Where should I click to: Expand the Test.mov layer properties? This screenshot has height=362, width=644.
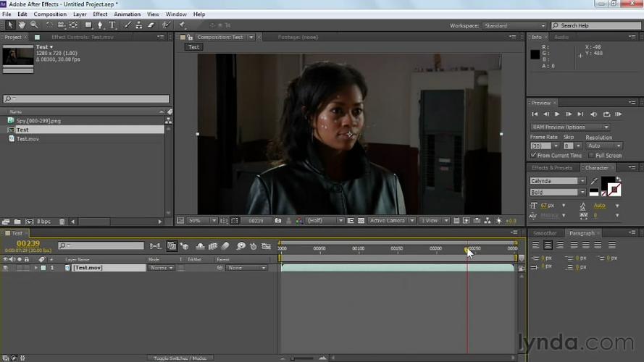click(35, 268)
